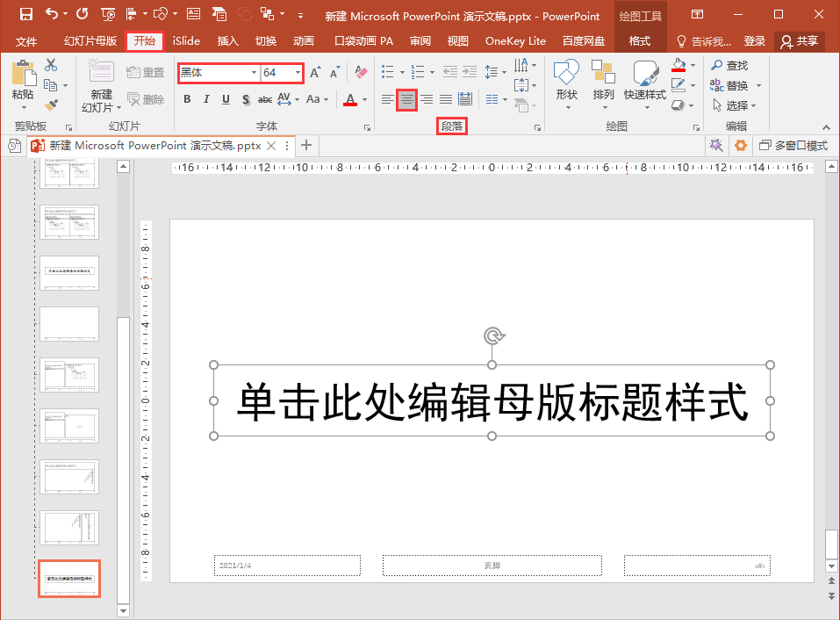Select the Format Painter brush icon
The image size is (840, 620).
[51, 105]
